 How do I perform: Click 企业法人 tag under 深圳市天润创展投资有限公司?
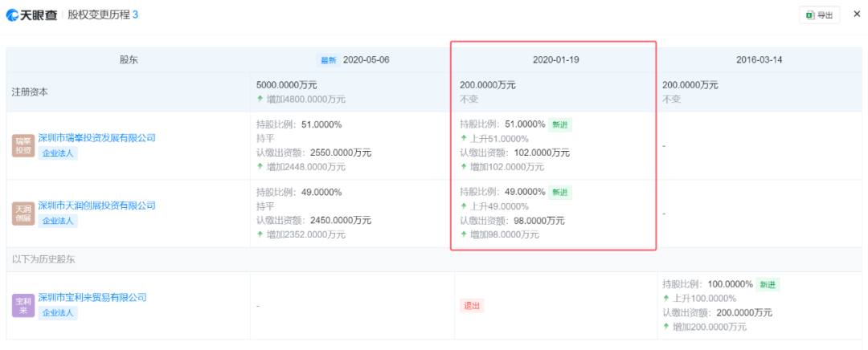click(58, 222)
